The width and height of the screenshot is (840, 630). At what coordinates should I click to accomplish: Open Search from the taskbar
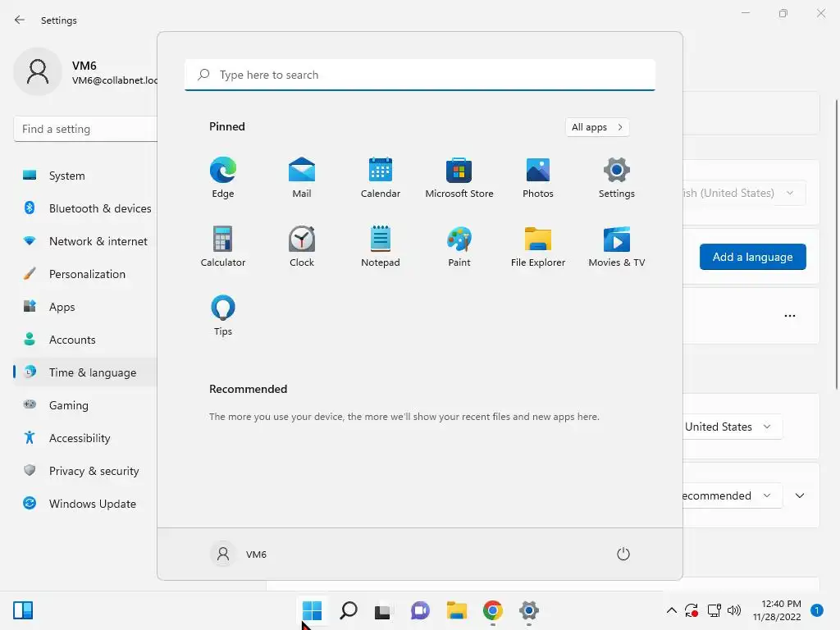[348, 610]
